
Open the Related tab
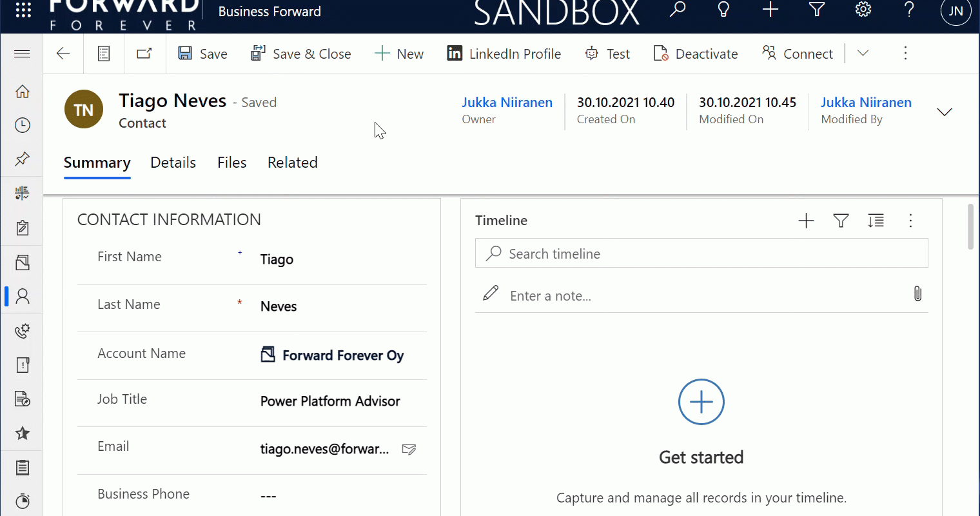293,163
